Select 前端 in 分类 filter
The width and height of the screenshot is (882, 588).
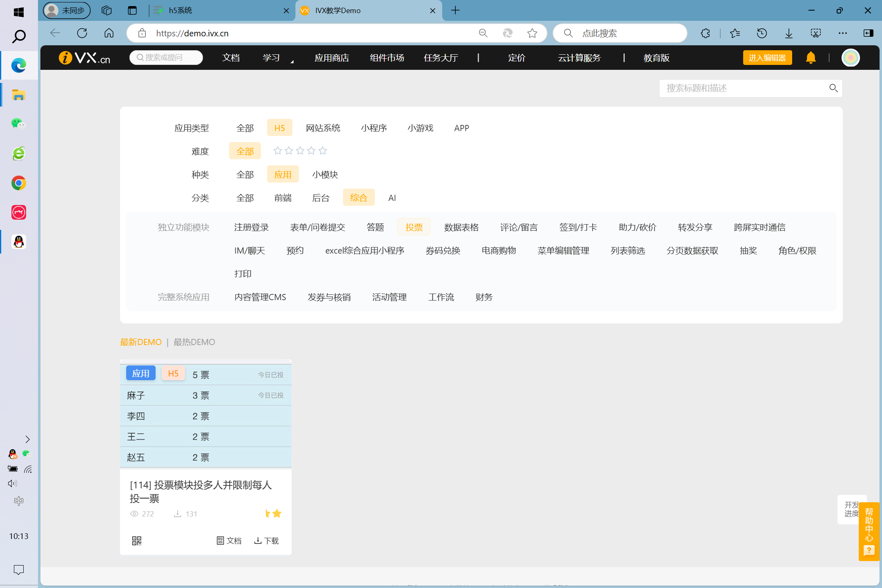[283, 198]
